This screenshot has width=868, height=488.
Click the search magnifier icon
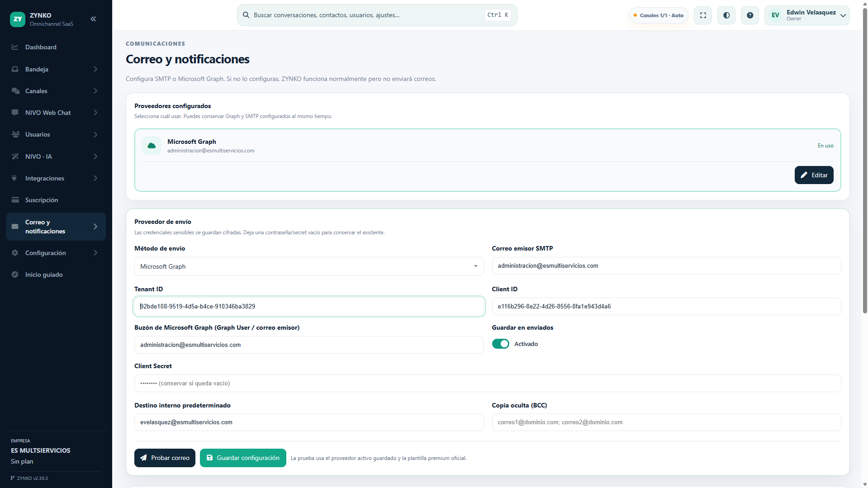246,15
